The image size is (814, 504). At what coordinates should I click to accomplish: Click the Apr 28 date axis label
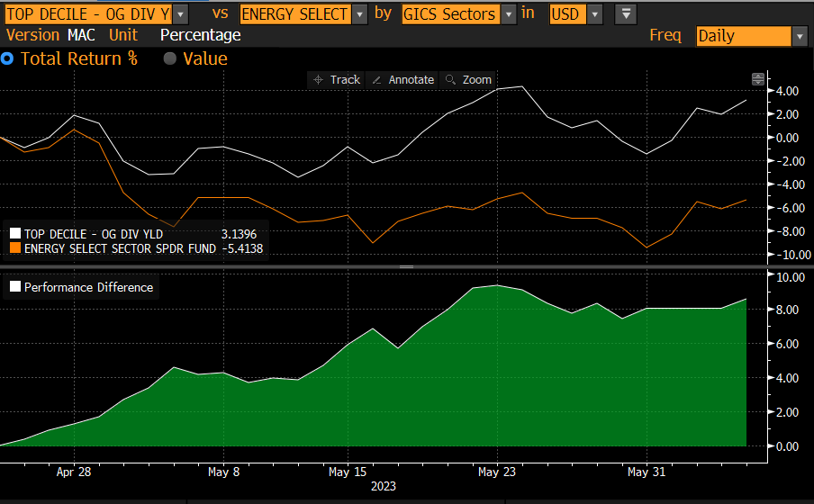(x=74, y=472)
